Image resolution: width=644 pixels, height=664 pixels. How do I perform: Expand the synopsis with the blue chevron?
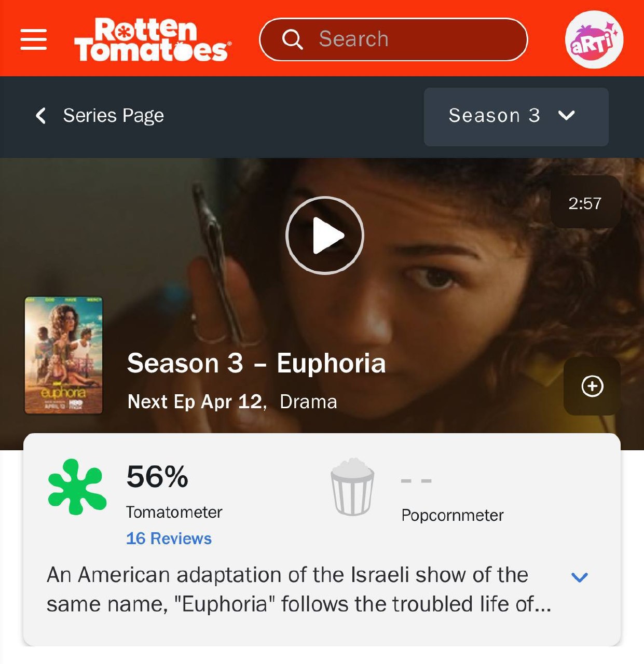[x=579, y=577]
